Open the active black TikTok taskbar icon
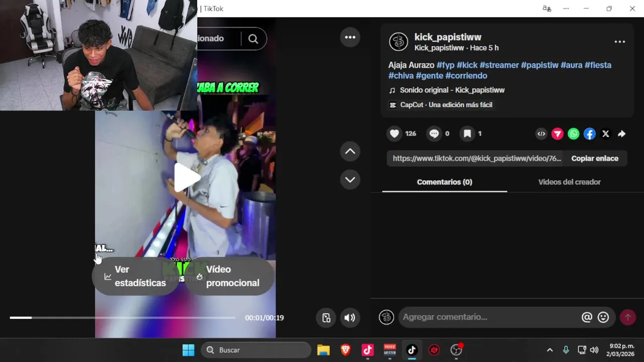Screen dimensions: 644x362 pyautogui.click(x=412, y=350)
